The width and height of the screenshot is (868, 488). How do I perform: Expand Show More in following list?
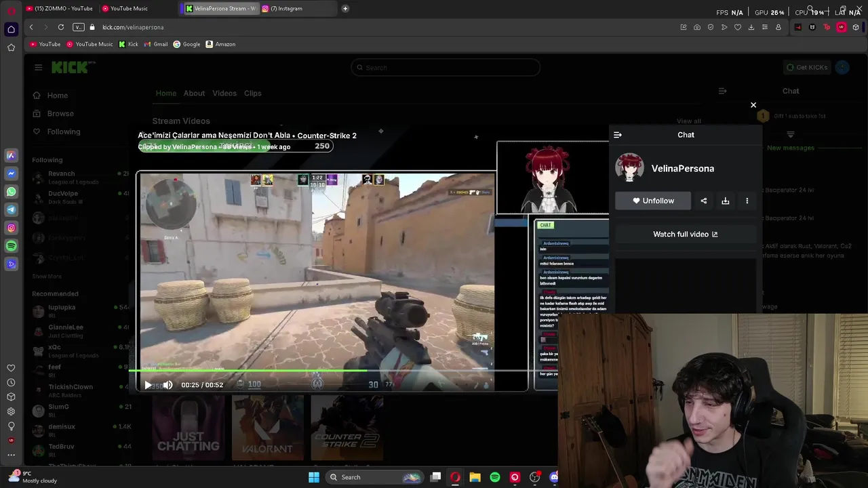pos(47,276)
